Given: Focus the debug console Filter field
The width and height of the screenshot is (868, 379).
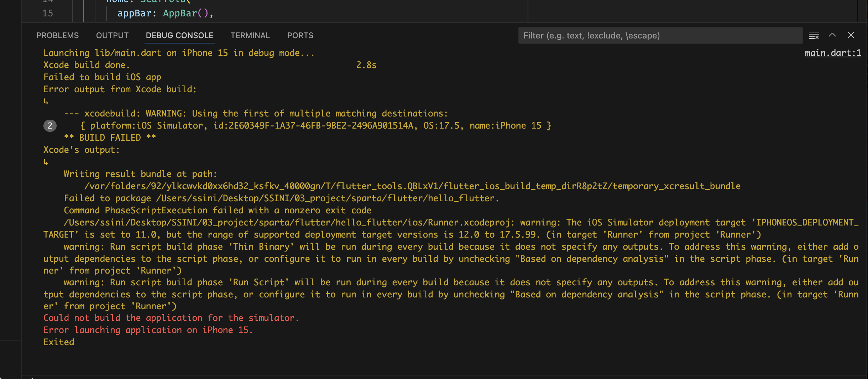Looking at the screenshot, I should click(660, 35).
